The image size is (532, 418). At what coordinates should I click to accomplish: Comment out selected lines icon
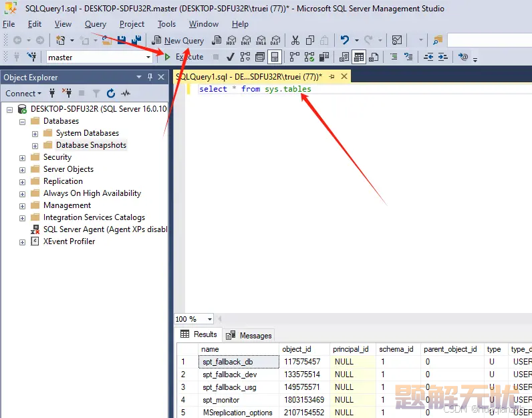click(394, 57)
